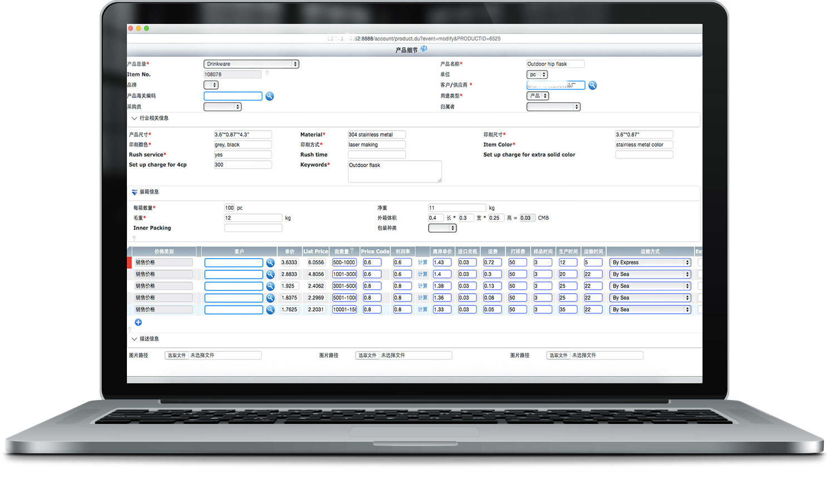Click the 产品名称 Outdoor hip flask field
The height and width of the screenshot is (504, 835).
555,64
